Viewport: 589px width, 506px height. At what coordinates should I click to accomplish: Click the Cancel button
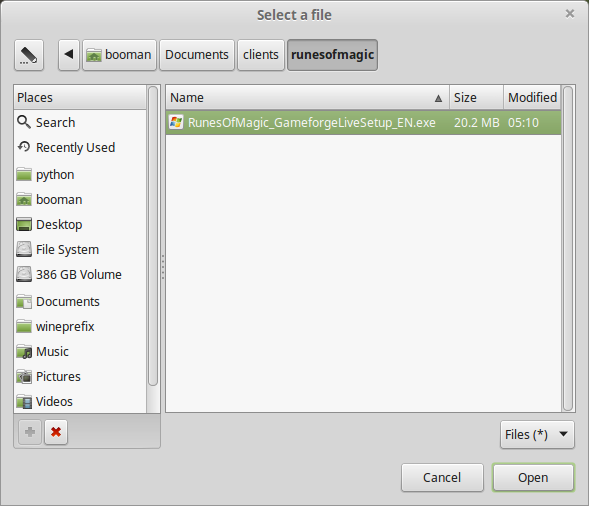(442, 477)
